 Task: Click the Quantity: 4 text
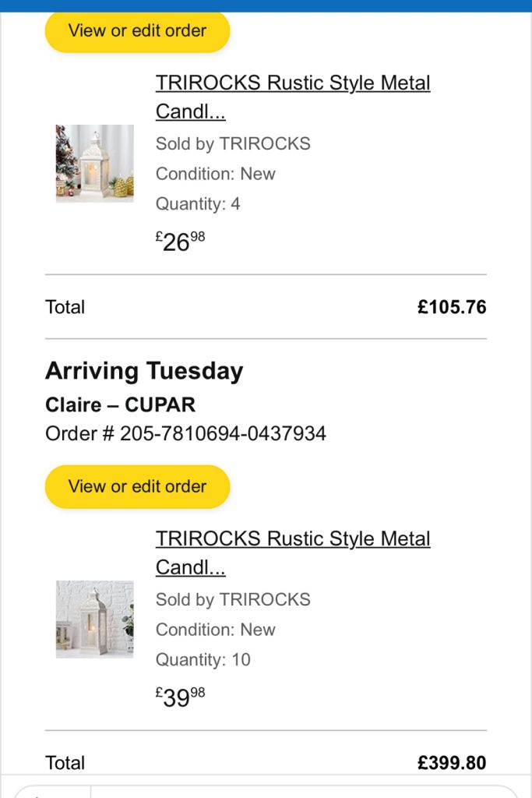click(198, 204)
